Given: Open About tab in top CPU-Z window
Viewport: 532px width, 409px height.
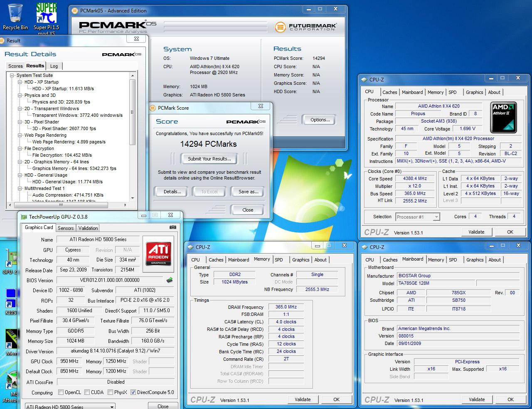Looking at the screenshot, I should pos(494,92).
